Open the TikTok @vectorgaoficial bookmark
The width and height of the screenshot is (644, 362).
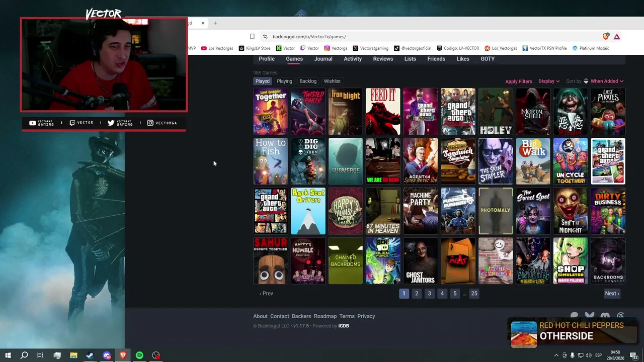click(413, 48)
